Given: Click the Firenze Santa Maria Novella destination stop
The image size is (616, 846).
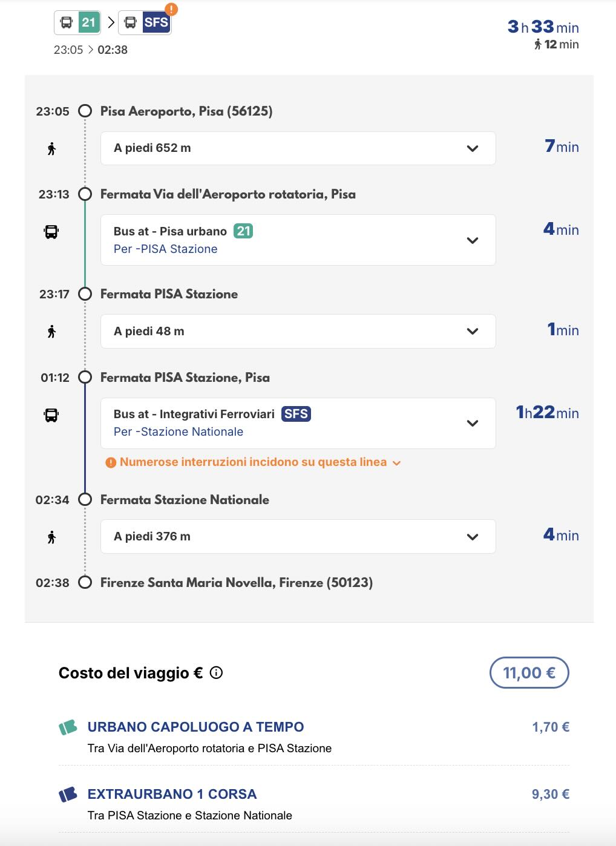Looking at the screenshot, I should pyautogui.click(x=236, y=583).
